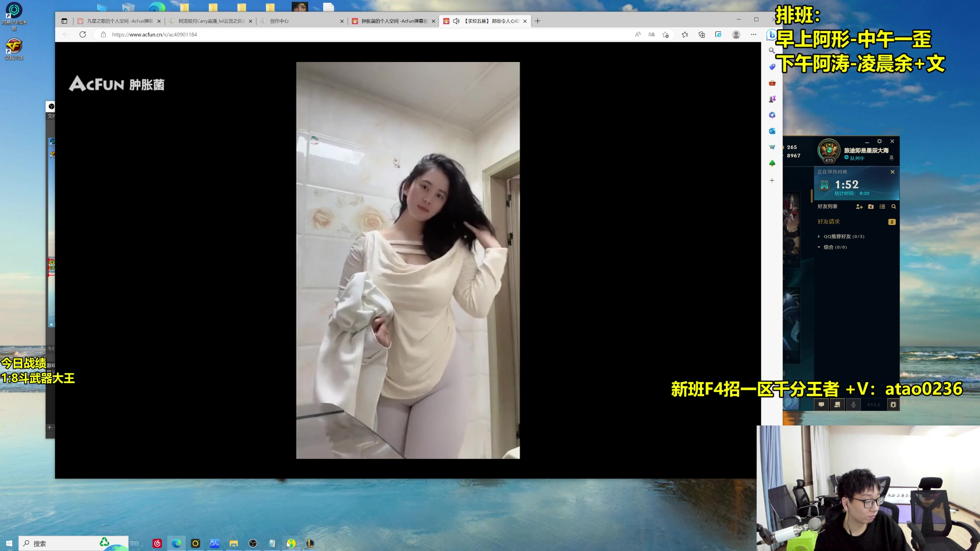Open 好友请求 friend requests
This screenshot has width=980, height=551.
pyautogui.click(x=829, y=222)
